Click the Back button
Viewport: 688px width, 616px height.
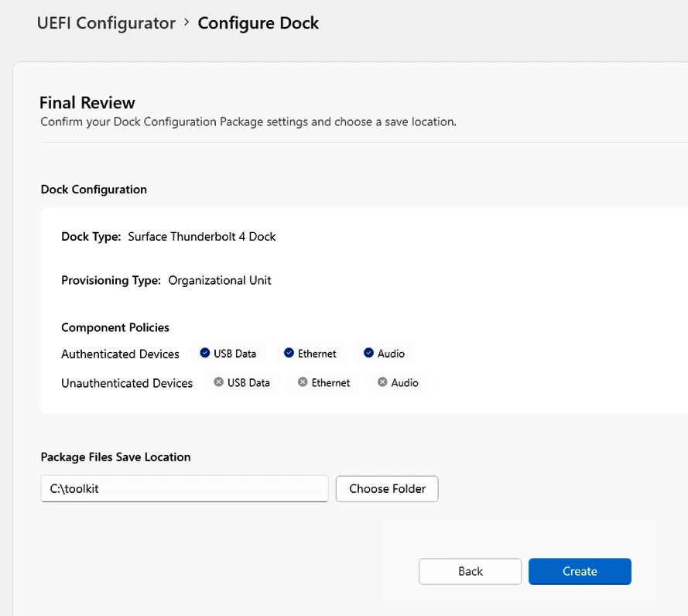pyautogui.click(x=470, y=571)
